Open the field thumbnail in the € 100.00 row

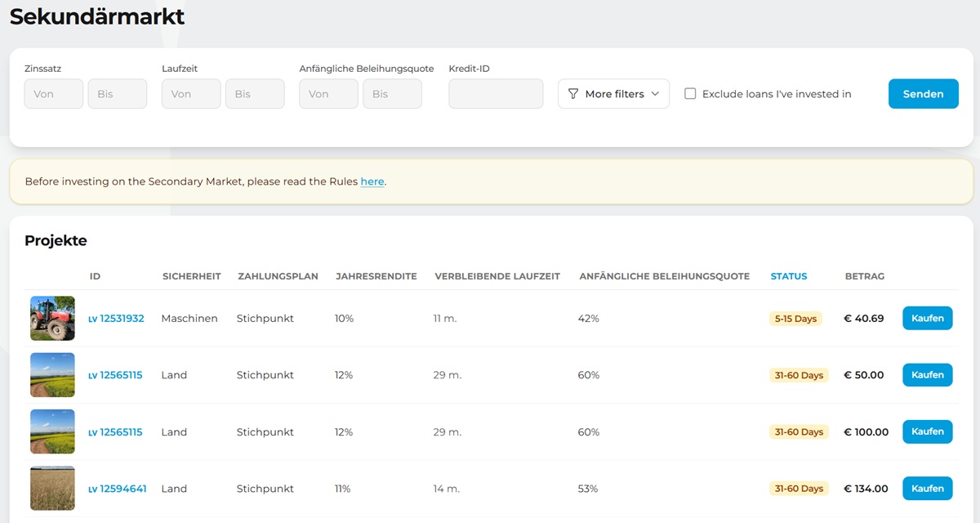[x=52, y=431]
